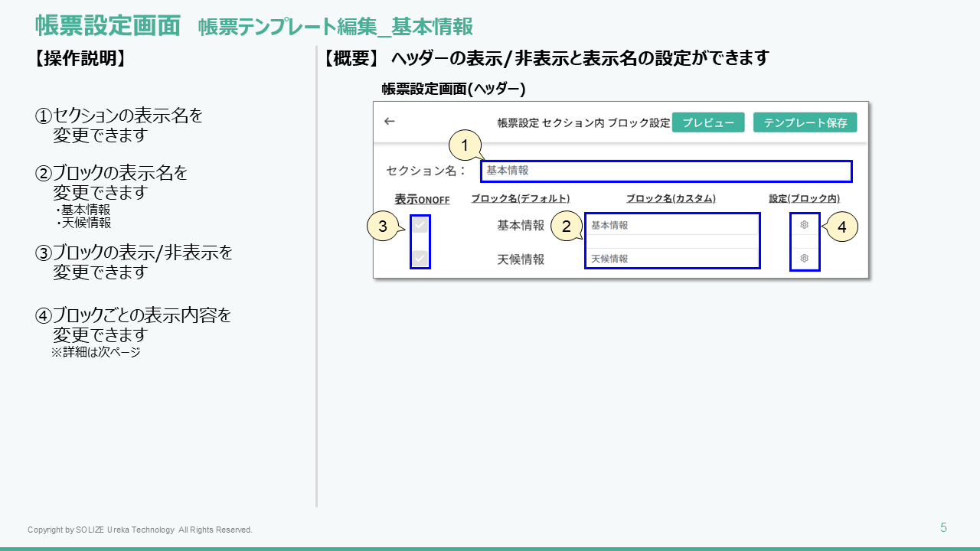Click the 表示ONOFF column header

422,199
